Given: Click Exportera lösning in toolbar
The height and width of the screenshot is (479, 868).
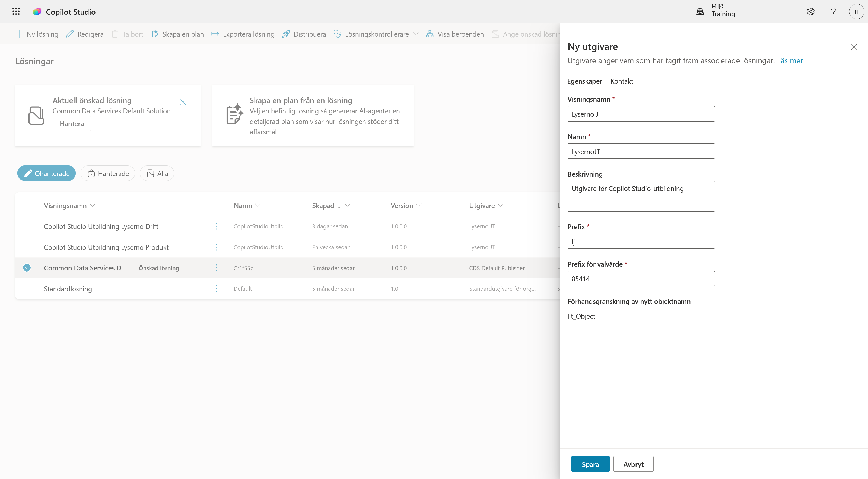Looking at the screenshot, I should [x=243, y=34].
